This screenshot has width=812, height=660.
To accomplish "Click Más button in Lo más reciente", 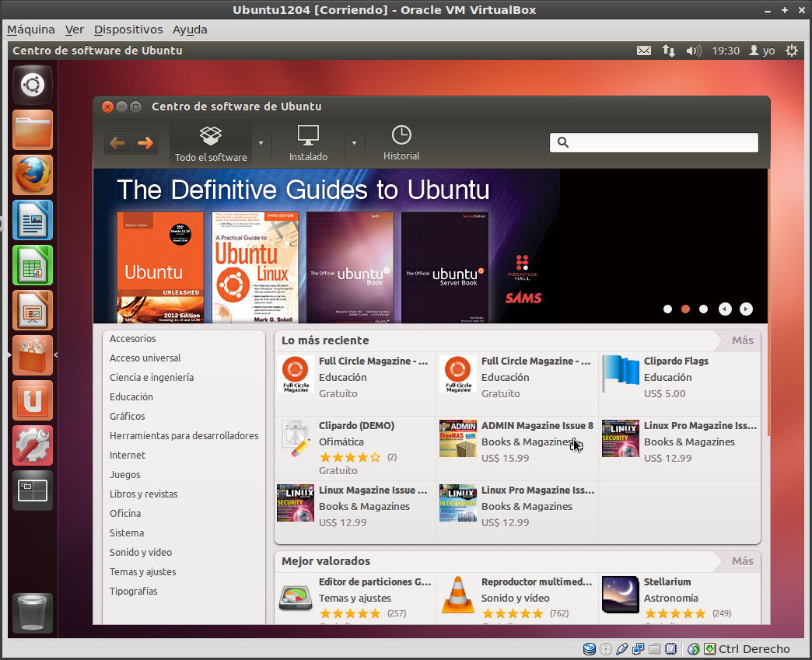I will point(742,340).
